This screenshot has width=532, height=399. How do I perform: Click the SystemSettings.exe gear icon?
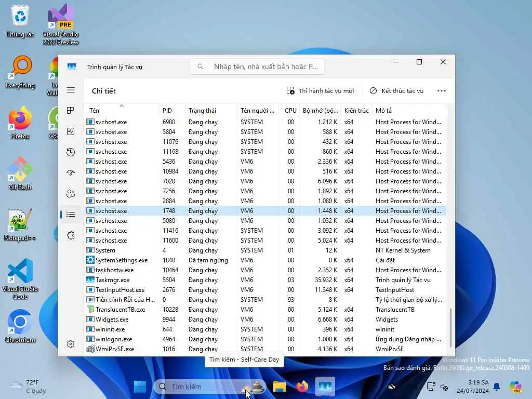90,260
